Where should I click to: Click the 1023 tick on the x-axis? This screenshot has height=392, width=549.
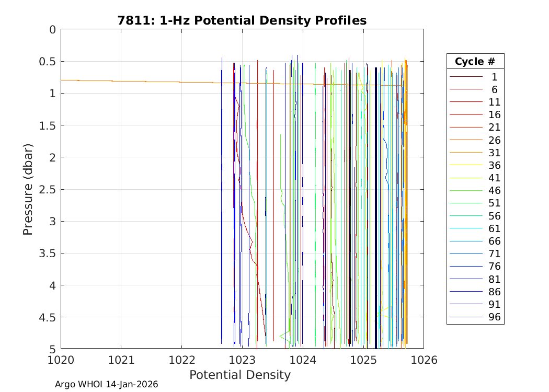[x=242, y=360]
